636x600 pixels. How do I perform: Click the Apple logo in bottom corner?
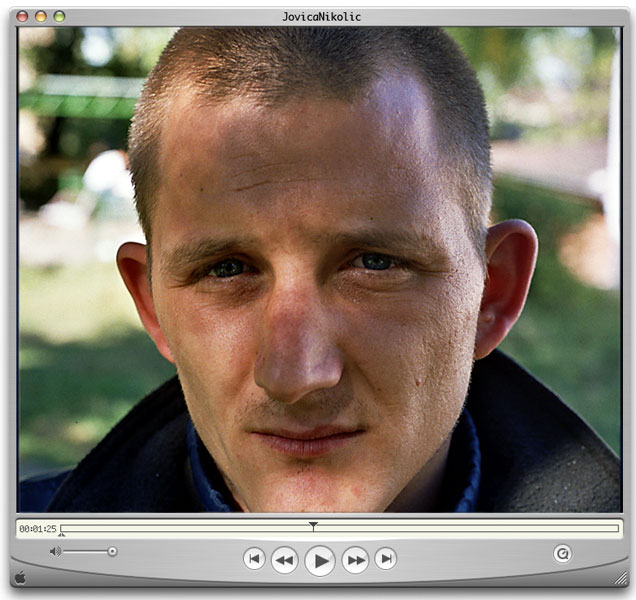coord(20,577)
